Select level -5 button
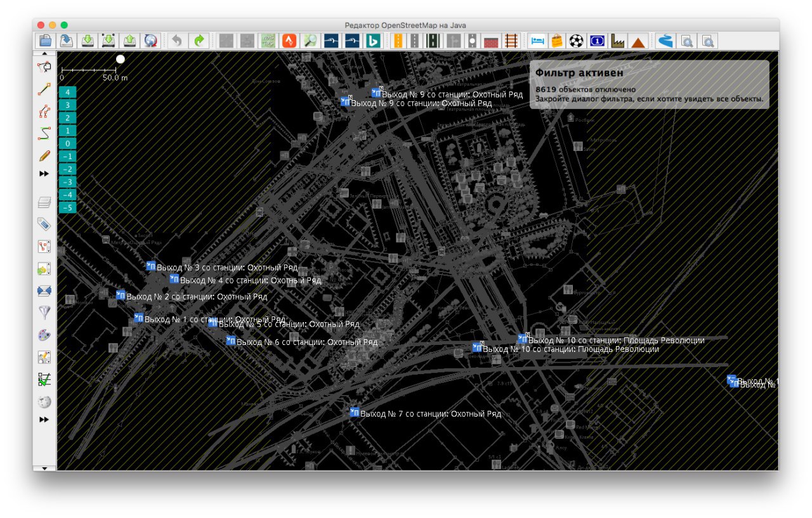This screenshot has width=812, height=518. [67, 207]
